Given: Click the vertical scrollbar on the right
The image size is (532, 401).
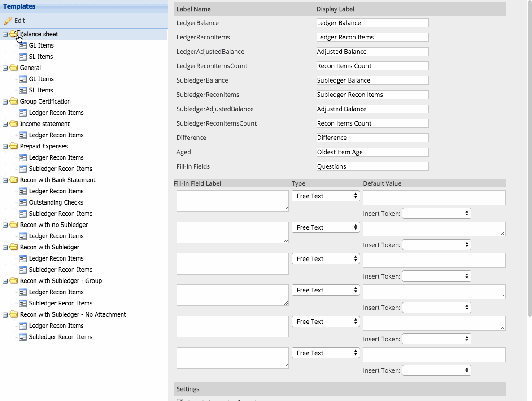Looking at the screenshot, I should pyautogui.click(x=529, y=157).
